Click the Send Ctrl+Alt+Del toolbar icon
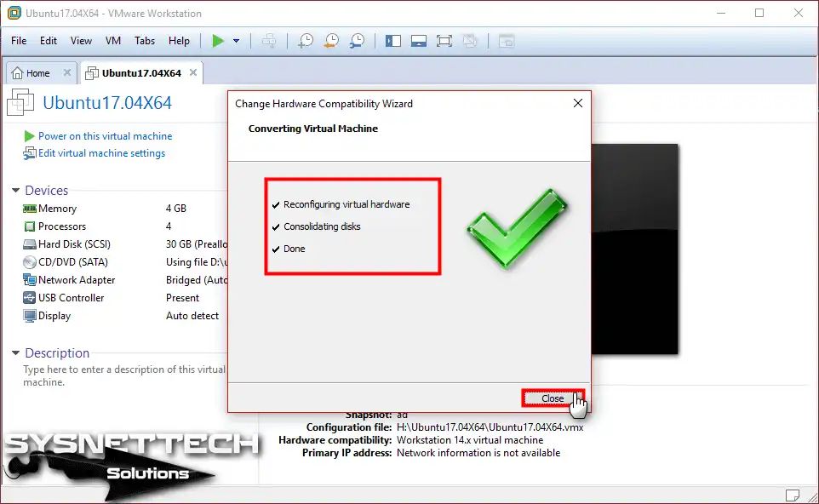819x504 pixels. point(269,41)
